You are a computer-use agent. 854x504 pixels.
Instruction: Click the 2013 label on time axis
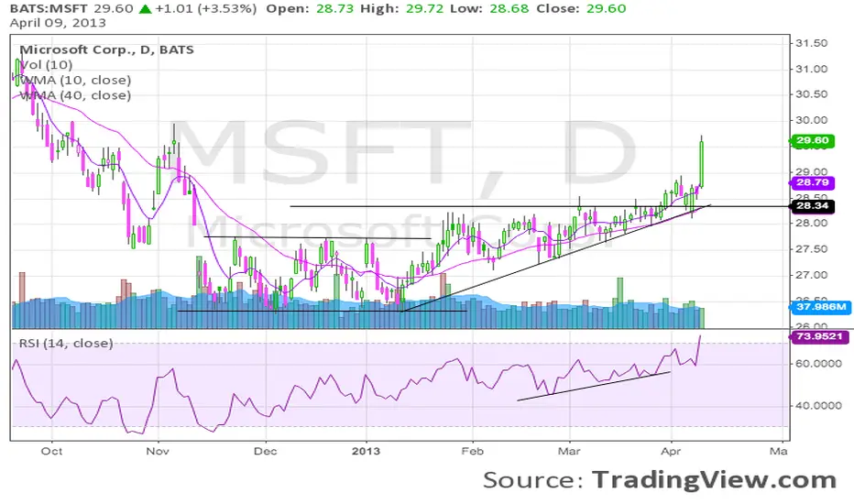[366, 451]
